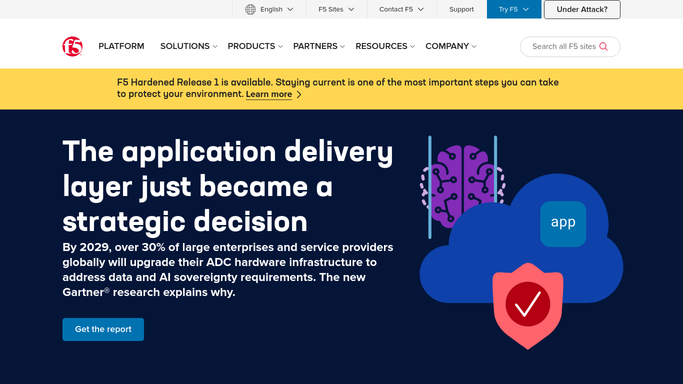The width and height of the screenshot is (683, 384).
Task: Expand the Solutions menu chevron
Action: [215, 47]
